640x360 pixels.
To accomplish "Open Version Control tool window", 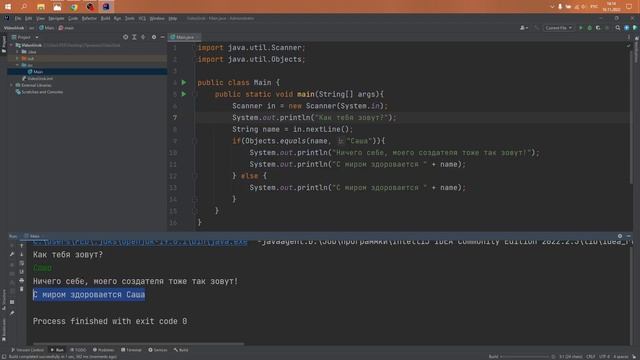I will point(28,350).
